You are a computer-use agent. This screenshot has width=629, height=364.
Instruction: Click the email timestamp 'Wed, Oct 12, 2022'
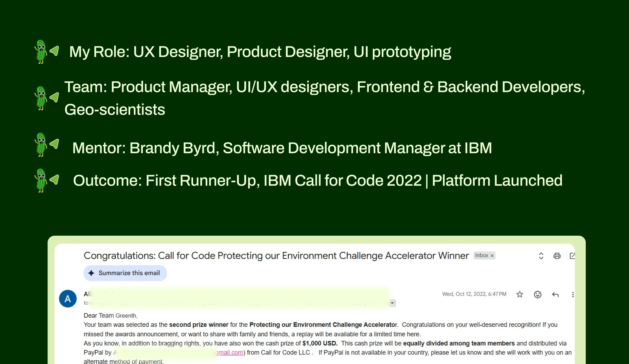[474, 294]
